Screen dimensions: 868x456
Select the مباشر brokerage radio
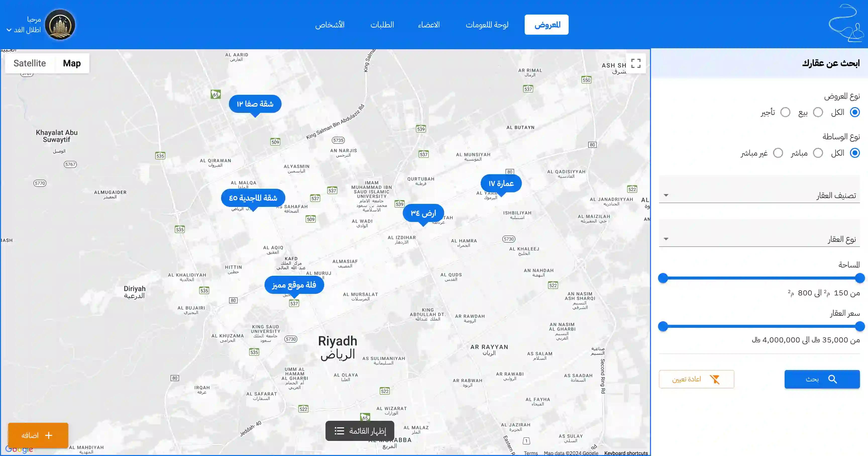point(818,153)
